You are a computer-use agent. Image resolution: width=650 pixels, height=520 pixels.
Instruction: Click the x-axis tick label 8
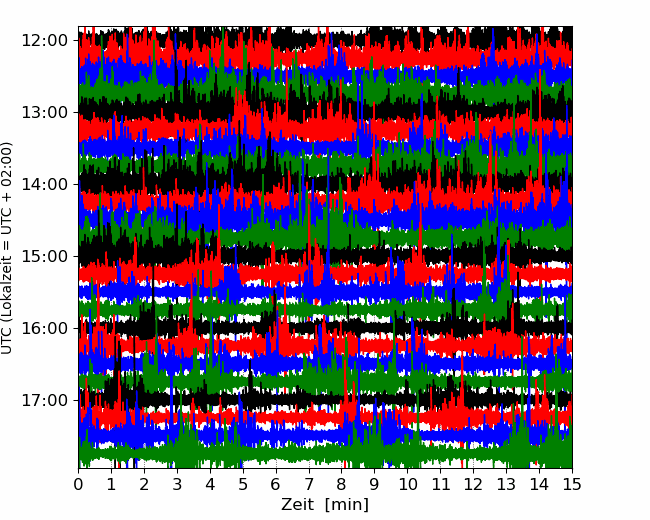pyautogui.click(x=342, y=484)
